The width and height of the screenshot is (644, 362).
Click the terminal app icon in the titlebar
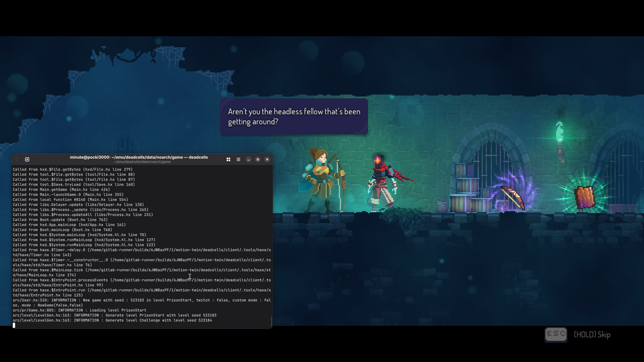click(17, 159)
